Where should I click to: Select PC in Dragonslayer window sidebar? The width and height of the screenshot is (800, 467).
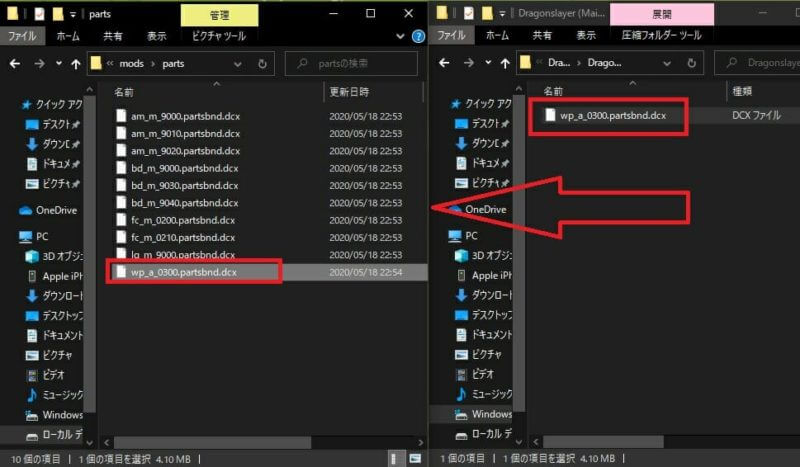coord(463,235)
